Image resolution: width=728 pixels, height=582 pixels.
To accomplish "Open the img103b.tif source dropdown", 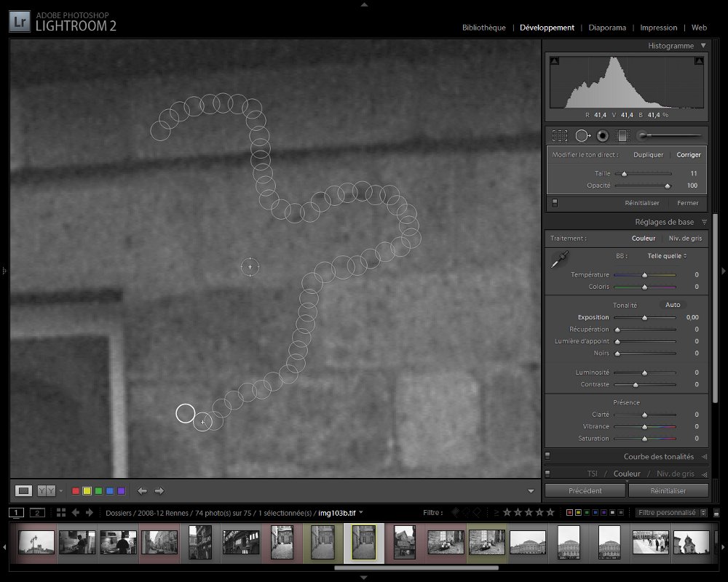I will pyautogui.click(x=361, y=512).
